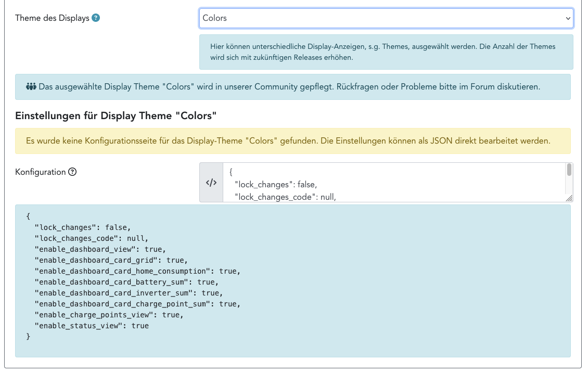Click preview line "lock_changes_code": null

(x=92, y=238)
